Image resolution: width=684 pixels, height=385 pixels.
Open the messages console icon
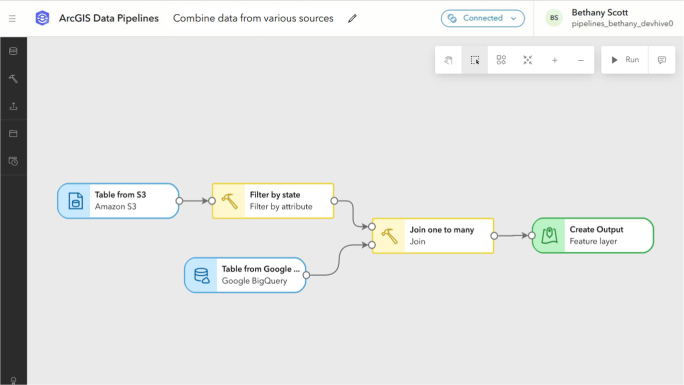click(662, 60)
